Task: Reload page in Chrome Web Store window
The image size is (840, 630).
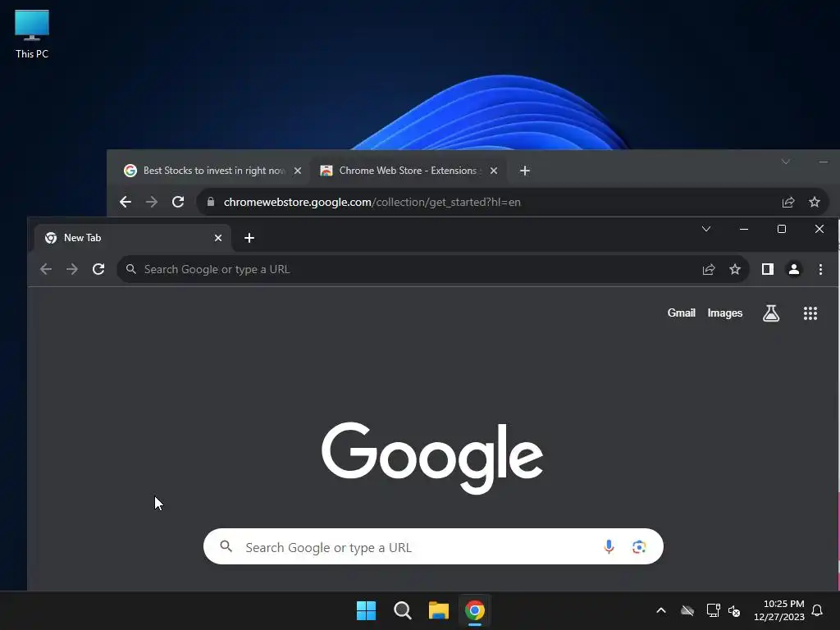Action: coord(178,202)
